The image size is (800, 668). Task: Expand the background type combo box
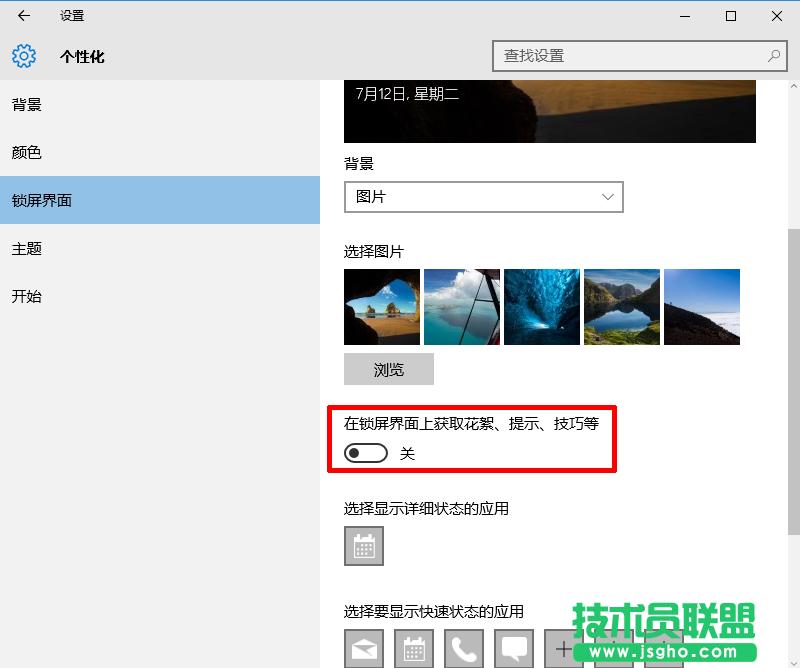point(484,197)
